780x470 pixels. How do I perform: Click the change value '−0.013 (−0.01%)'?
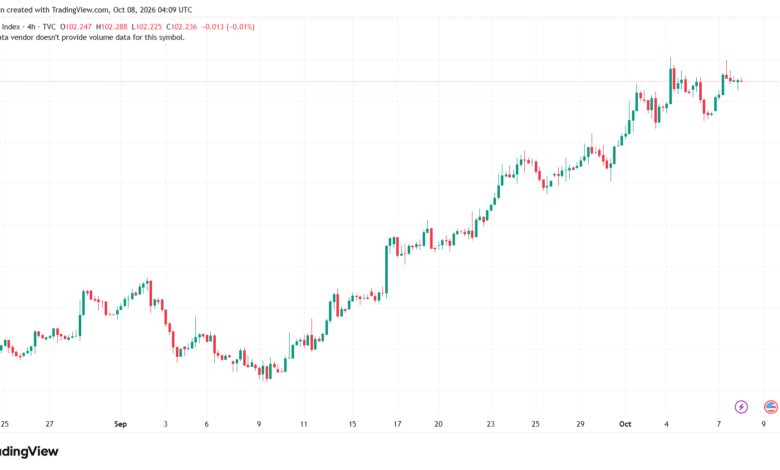228,27
